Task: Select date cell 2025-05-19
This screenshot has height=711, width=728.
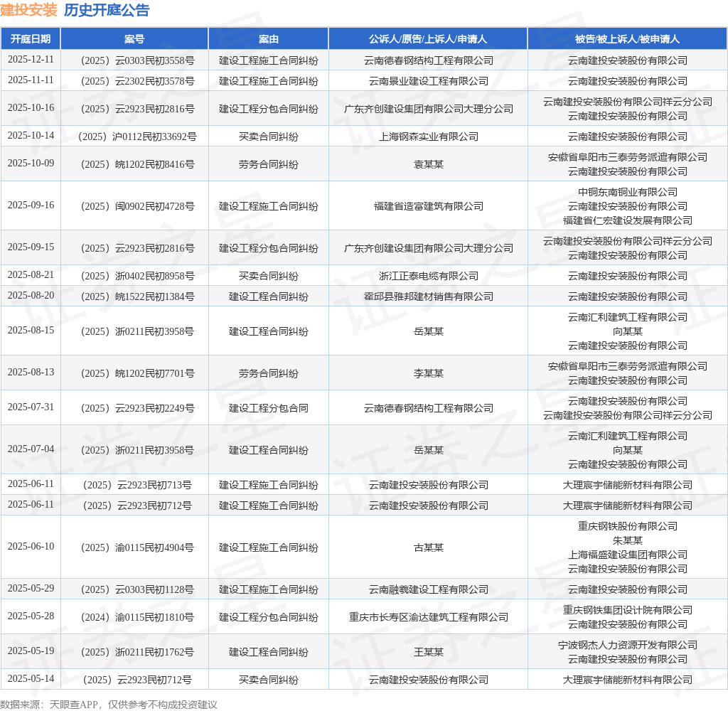Action: coord(31,651)
